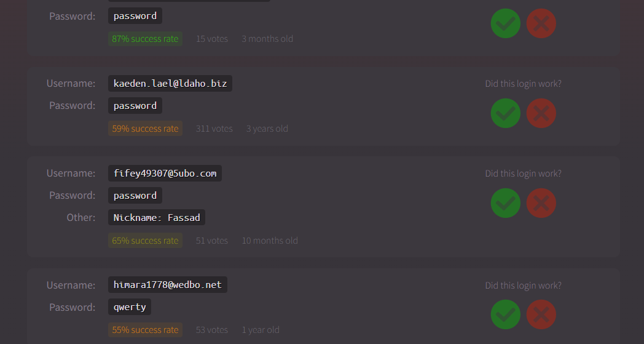644x344 pixels.
Task: Click the 55% success rate badge
Action: tap(145, 330)
